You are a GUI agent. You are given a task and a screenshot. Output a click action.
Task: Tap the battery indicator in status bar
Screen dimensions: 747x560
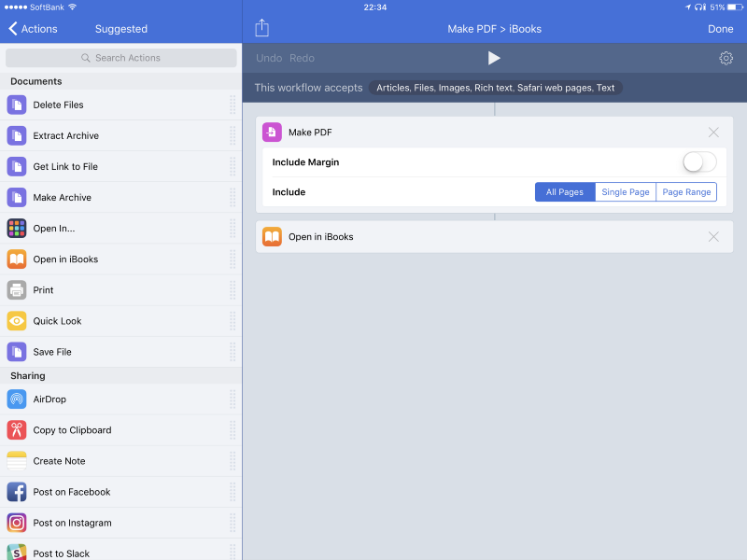coord(735,7)
